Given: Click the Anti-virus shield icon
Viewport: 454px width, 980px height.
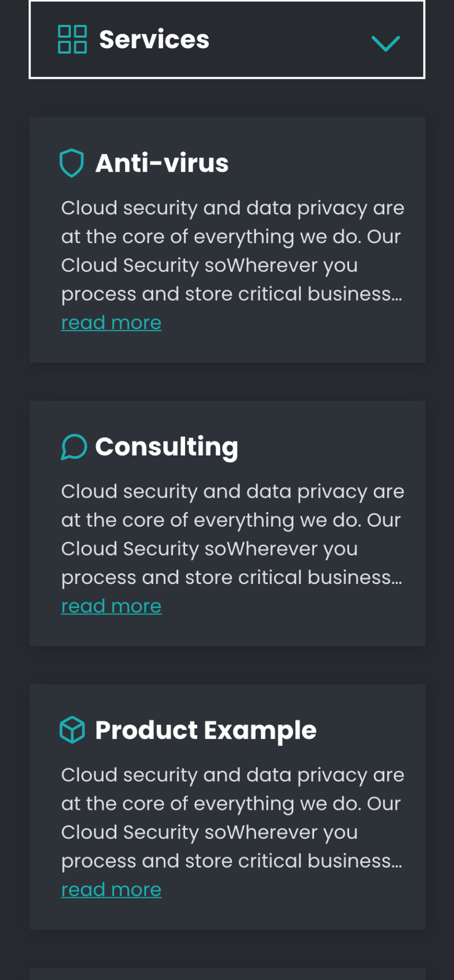Looking at the screenshot, I should point(72,163).
